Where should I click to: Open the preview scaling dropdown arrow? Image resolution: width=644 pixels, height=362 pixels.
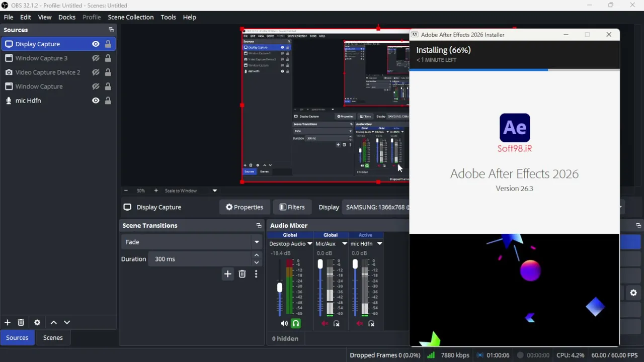(x=215, y=191)
